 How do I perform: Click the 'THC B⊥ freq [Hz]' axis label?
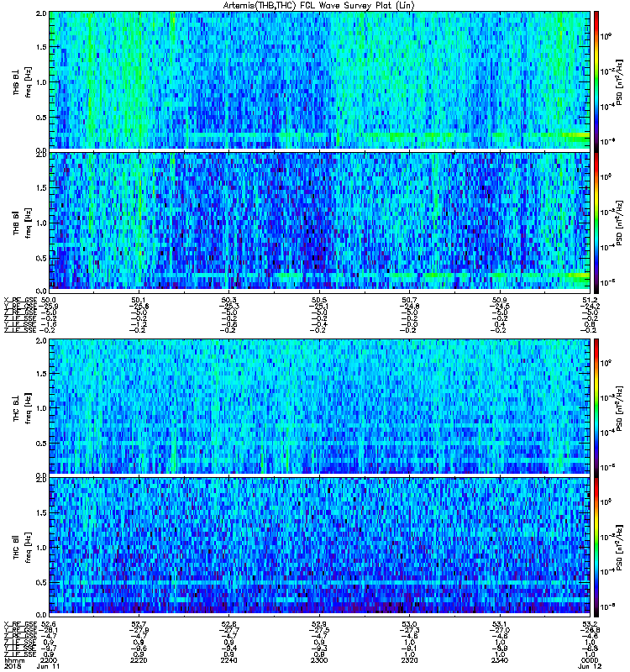pos(23,408)
